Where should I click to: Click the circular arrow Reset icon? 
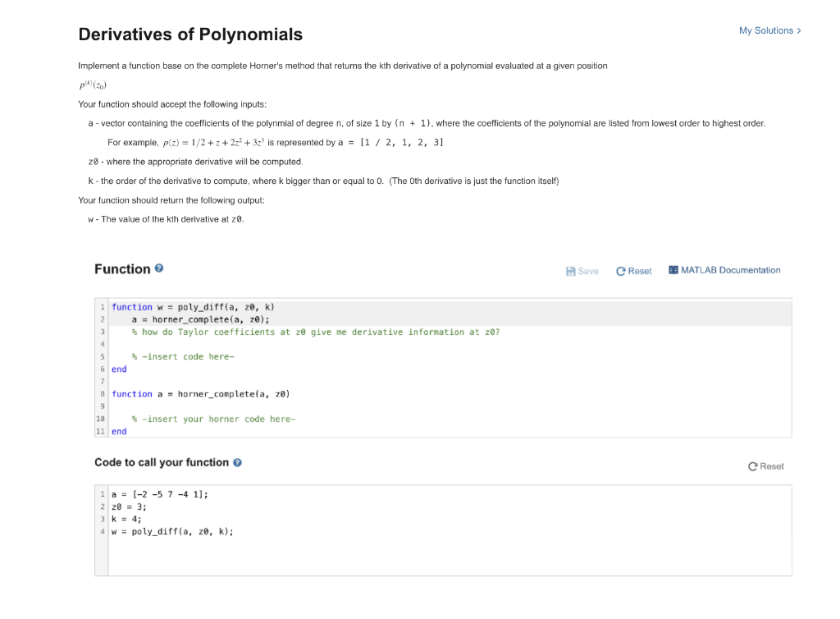(622, 270)
